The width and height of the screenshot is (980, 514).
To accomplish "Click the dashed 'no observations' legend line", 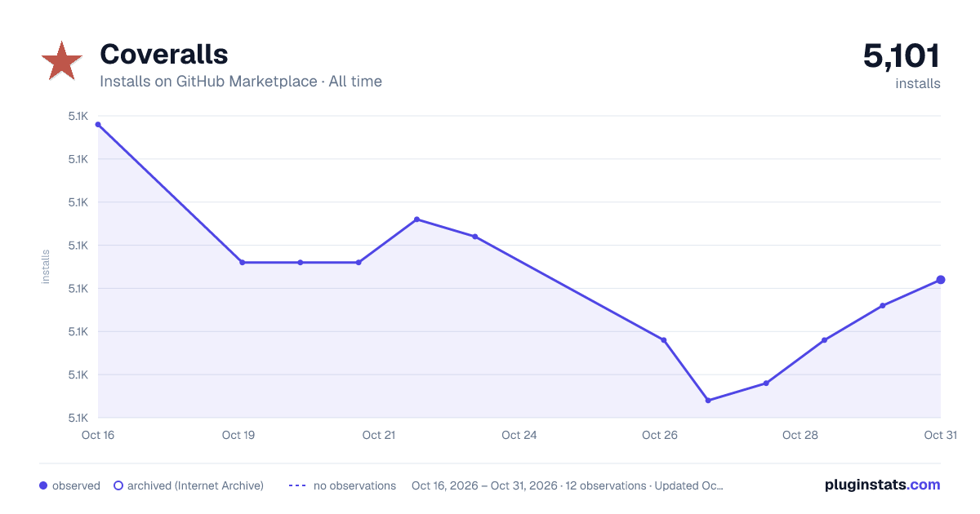I will click(297, 485).
